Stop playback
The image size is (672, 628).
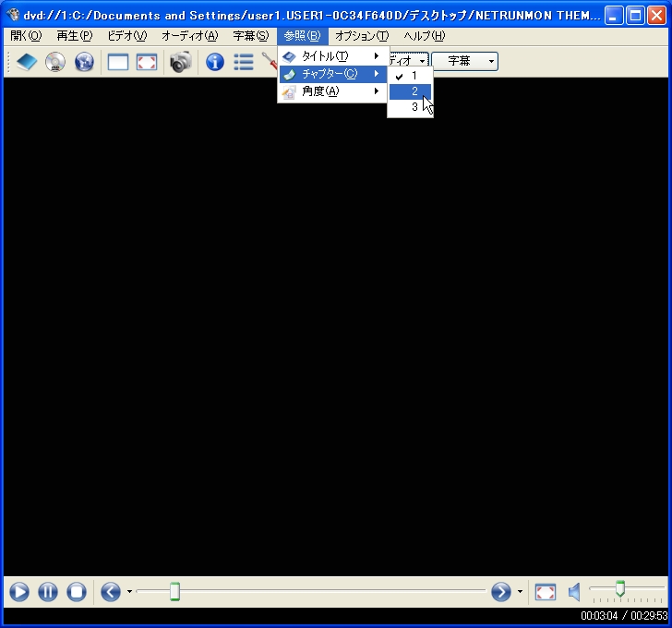pyautogui.click(x=77, y=592)
